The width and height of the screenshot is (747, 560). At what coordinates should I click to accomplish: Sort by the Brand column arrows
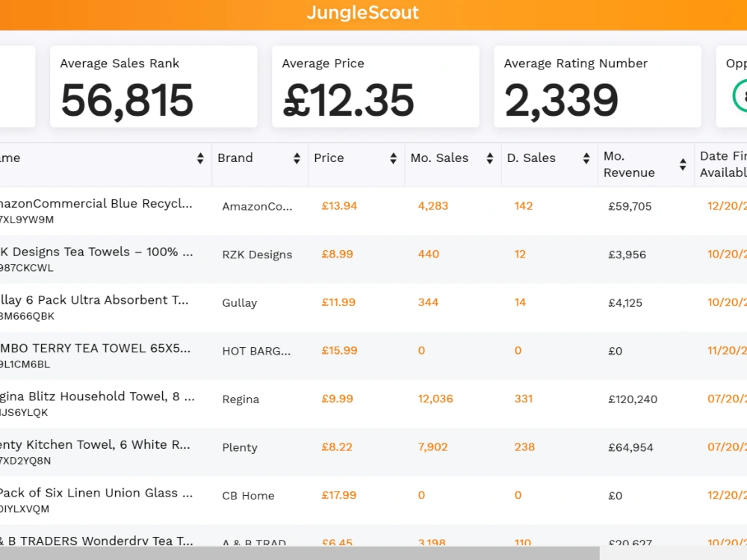click(297, 158)
